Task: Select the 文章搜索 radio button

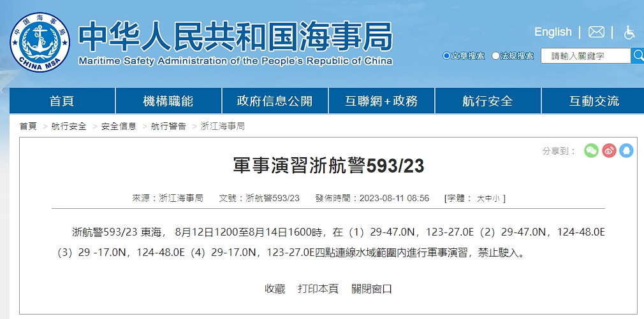Action: [446, 56]
